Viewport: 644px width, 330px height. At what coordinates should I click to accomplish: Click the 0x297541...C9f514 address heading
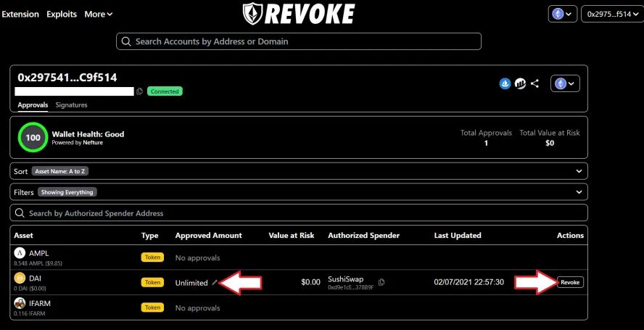click(67, 78)
